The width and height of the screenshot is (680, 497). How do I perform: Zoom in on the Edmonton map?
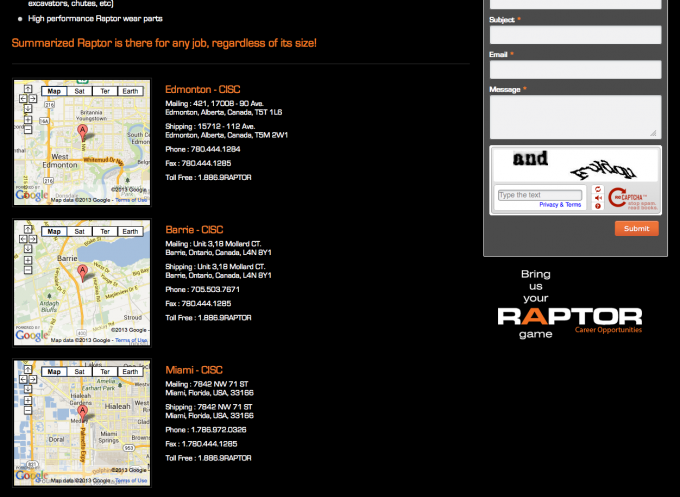(27, 119)
